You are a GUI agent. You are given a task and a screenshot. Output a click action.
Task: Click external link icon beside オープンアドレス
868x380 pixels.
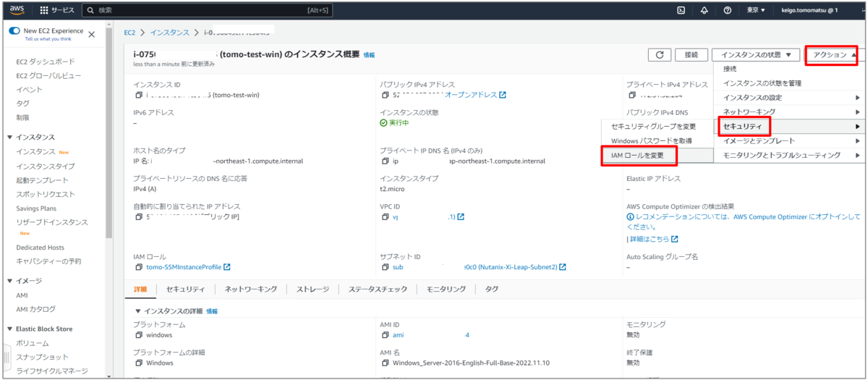click(x=502, y=95)
